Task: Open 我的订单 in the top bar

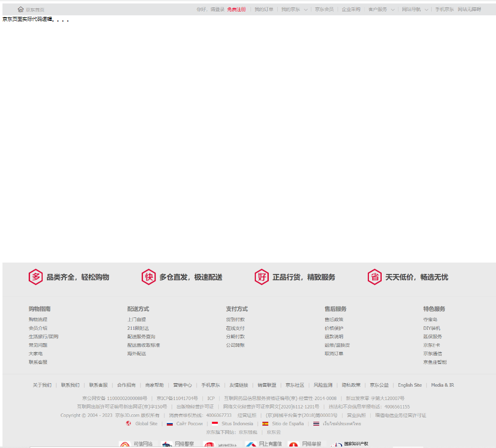Action: pos(264,9)
